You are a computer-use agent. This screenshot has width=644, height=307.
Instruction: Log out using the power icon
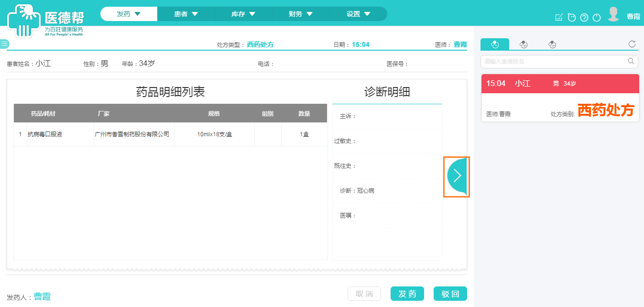pyautogui.click(x=596, y=18)
